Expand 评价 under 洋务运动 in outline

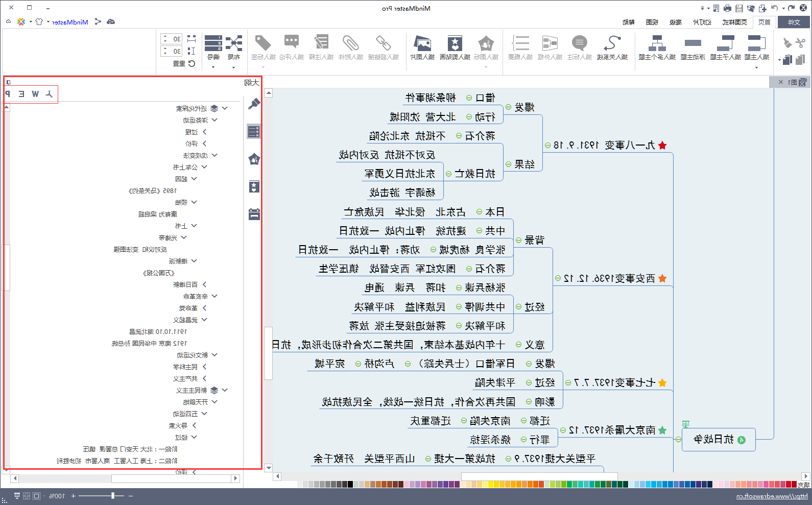click(204, 143)
